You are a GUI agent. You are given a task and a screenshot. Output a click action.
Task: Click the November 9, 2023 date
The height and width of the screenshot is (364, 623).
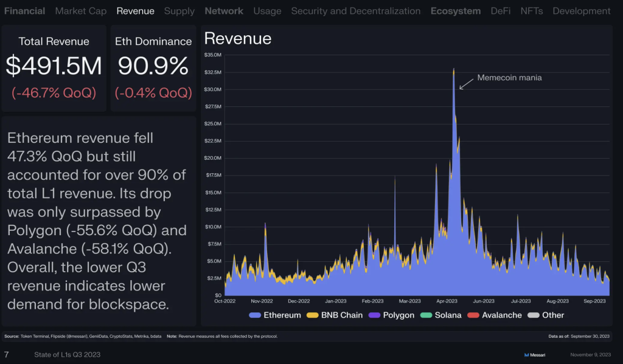click(x=590, y=355)
